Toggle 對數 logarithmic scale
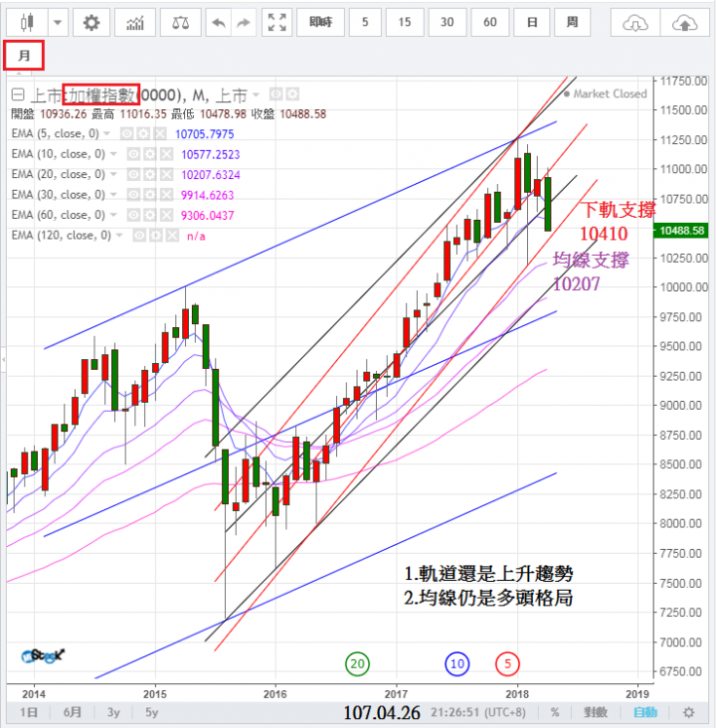716x728 pixels. (x=596, y=712)
